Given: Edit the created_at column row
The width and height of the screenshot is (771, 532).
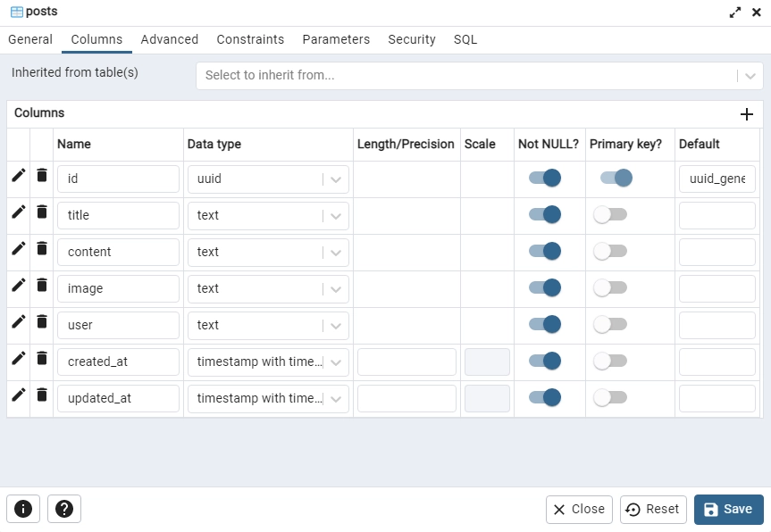Looking at the screenshot, I should click(19, 359).
